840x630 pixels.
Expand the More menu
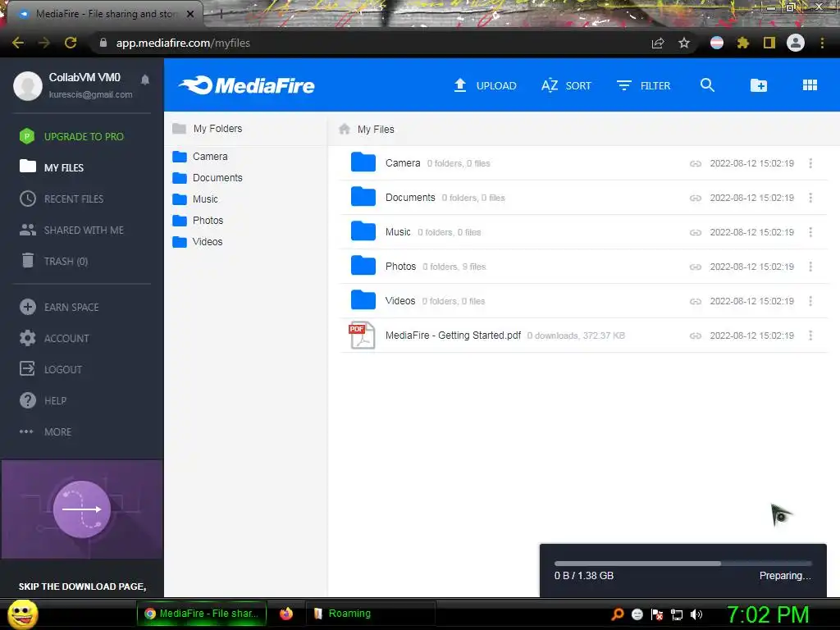45,431
